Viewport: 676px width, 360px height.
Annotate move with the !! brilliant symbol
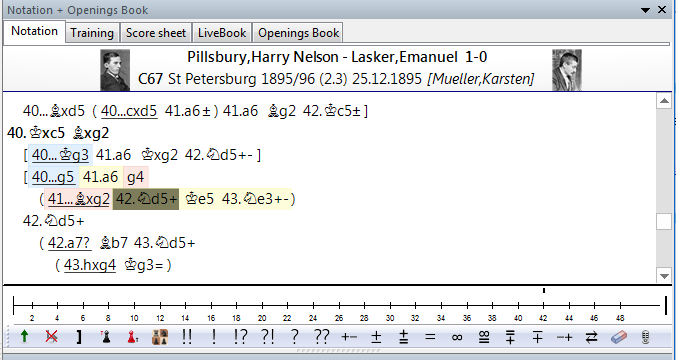point(187,336)
